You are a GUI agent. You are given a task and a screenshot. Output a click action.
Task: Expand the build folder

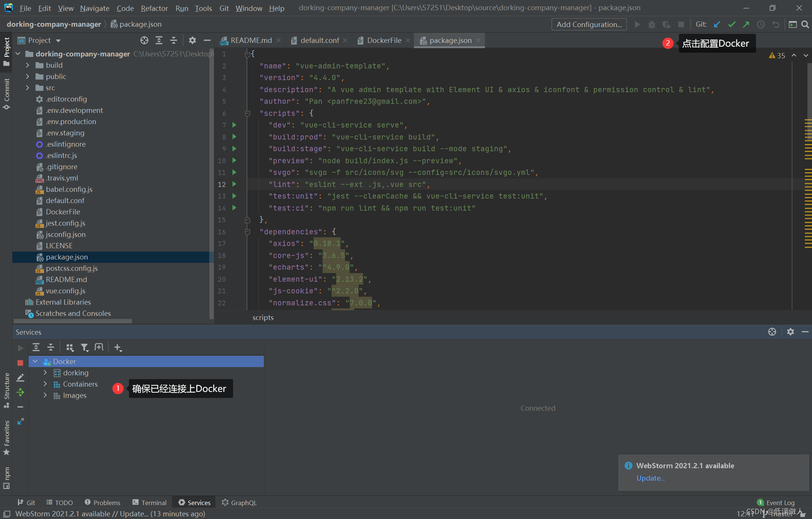[27, 65]
